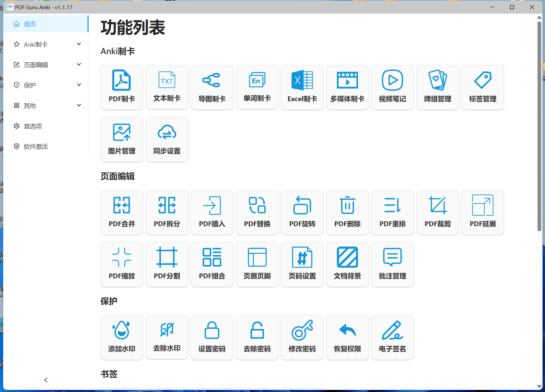This screenshot has width=545, height=392.
Task: Select 页面编辑 in the sidebar
Action: [x=46, y=65]
